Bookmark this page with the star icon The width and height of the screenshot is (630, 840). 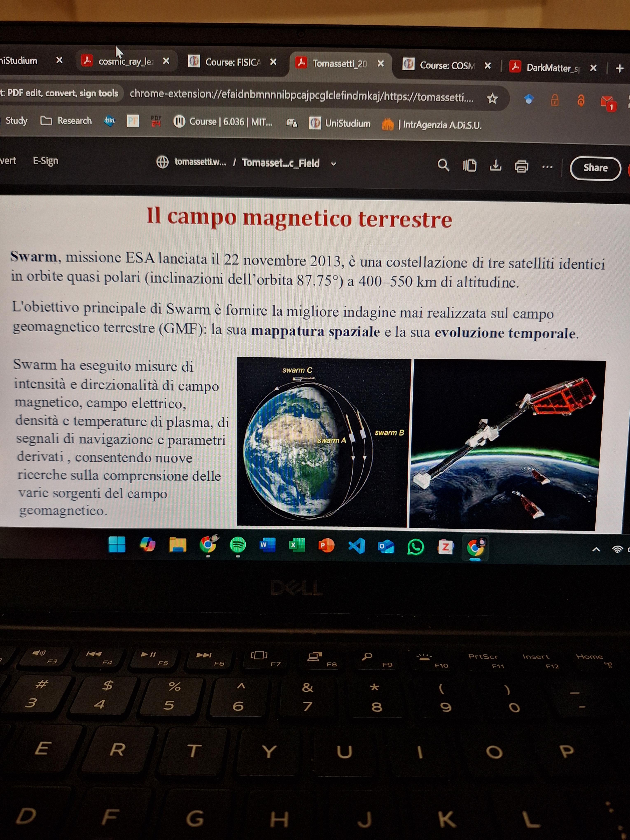492,99
